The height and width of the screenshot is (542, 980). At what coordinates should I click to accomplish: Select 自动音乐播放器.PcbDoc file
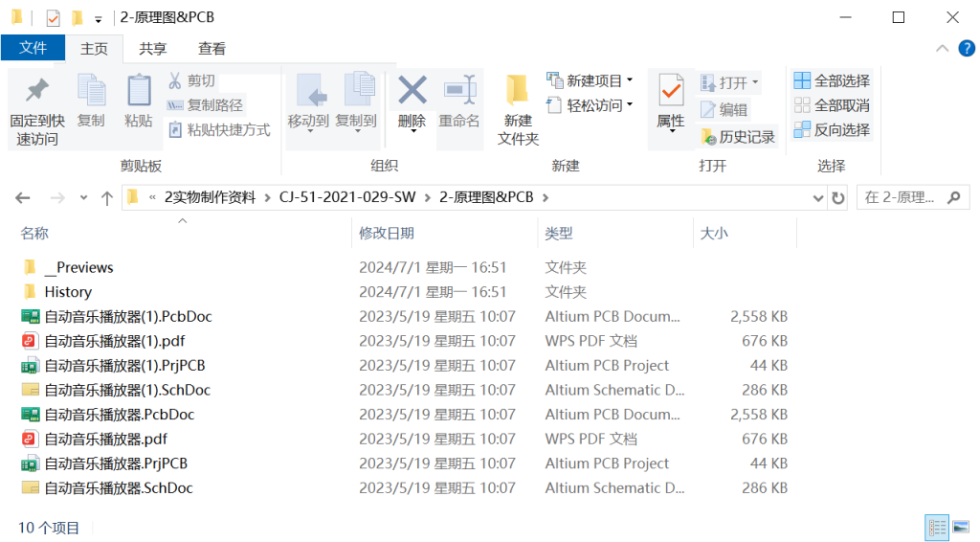120,415
